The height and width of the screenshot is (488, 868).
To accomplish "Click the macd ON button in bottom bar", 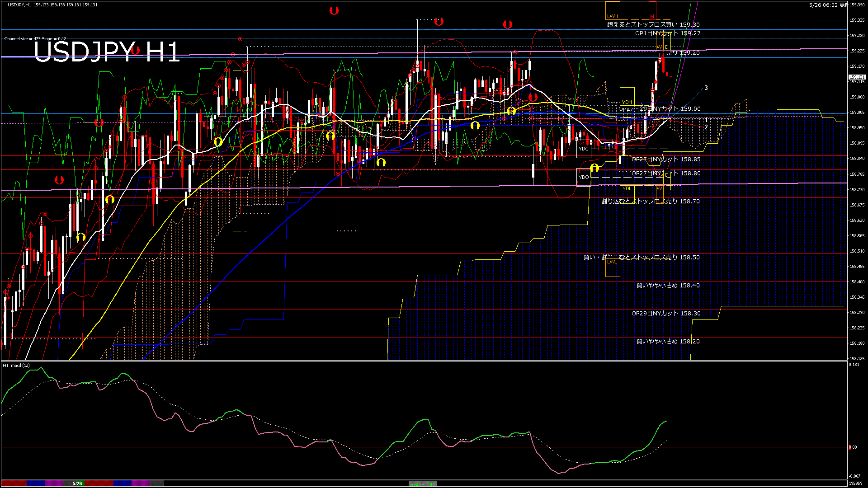I will 423,484.
